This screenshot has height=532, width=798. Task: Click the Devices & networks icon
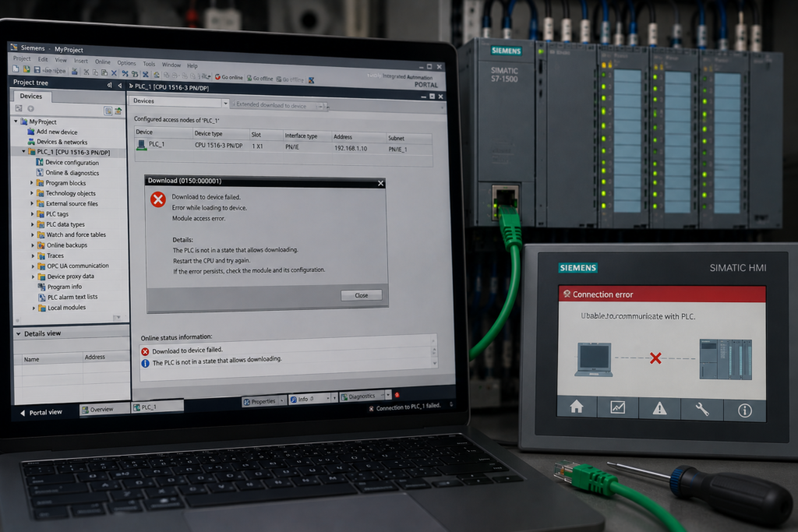[x=31, y=142]
